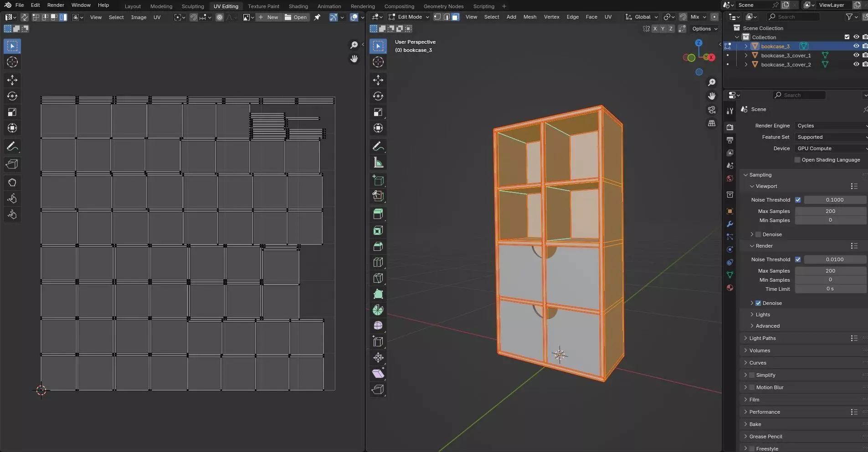The image size is (868, 452).
Task: Select the UV editor Rip Region tool
Action: (x=12, y=164)
